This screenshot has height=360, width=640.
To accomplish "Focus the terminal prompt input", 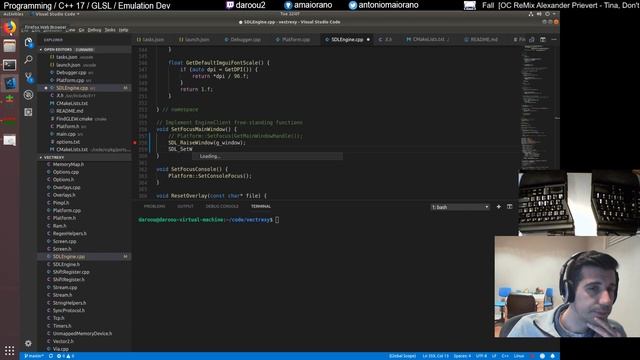I will [x=277, y=220].
